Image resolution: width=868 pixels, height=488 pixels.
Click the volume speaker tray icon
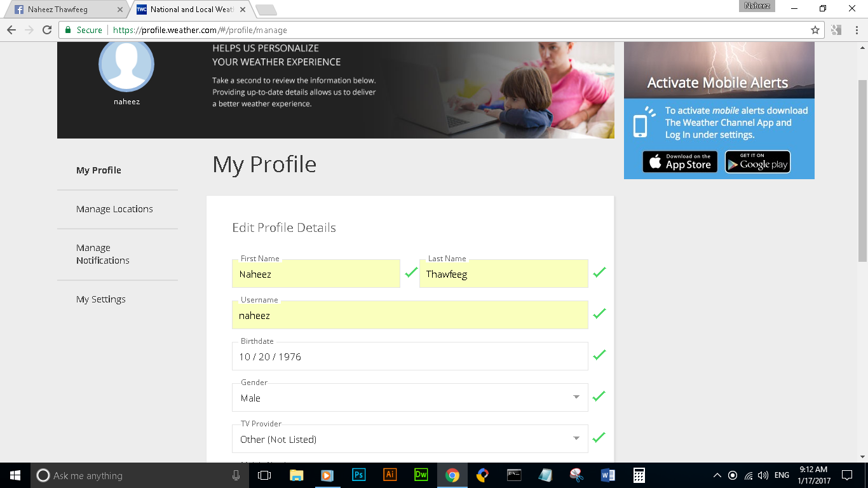[x=763, y=475]
